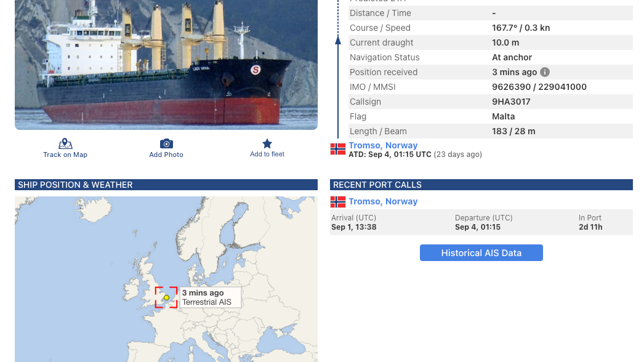
Task: Click the Add Photo label
Action: (x=166, y=155)
